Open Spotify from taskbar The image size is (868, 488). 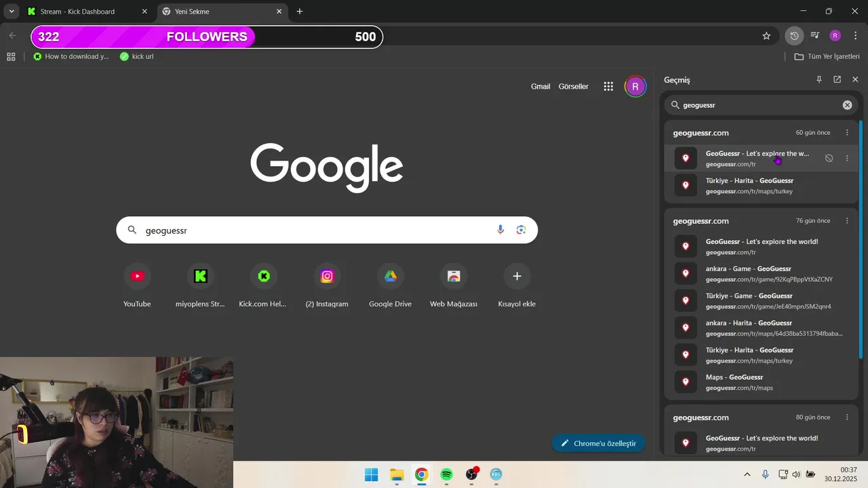point(446,474)
